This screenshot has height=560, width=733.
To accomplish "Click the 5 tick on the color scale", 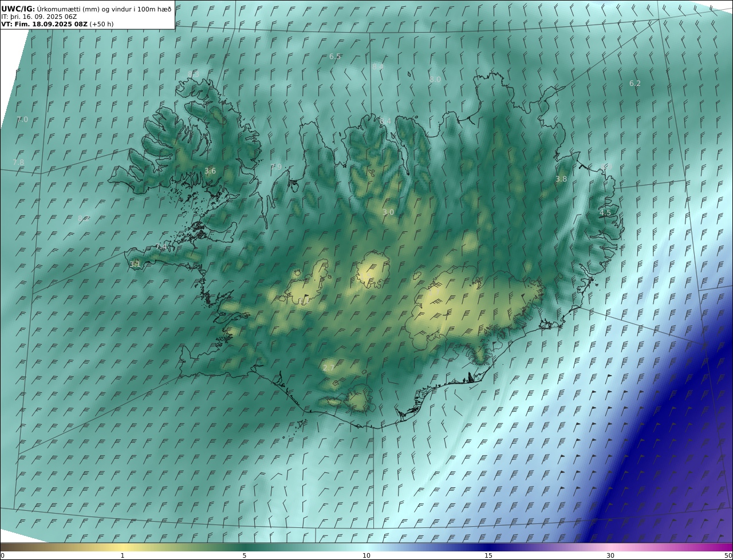I will pos(245,555).
